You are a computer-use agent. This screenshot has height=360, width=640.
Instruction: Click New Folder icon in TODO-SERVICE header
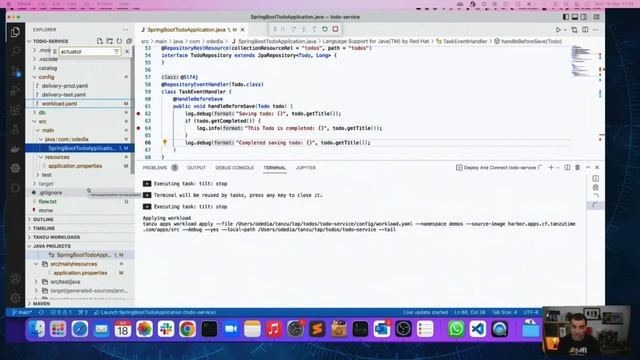(109, 41)
